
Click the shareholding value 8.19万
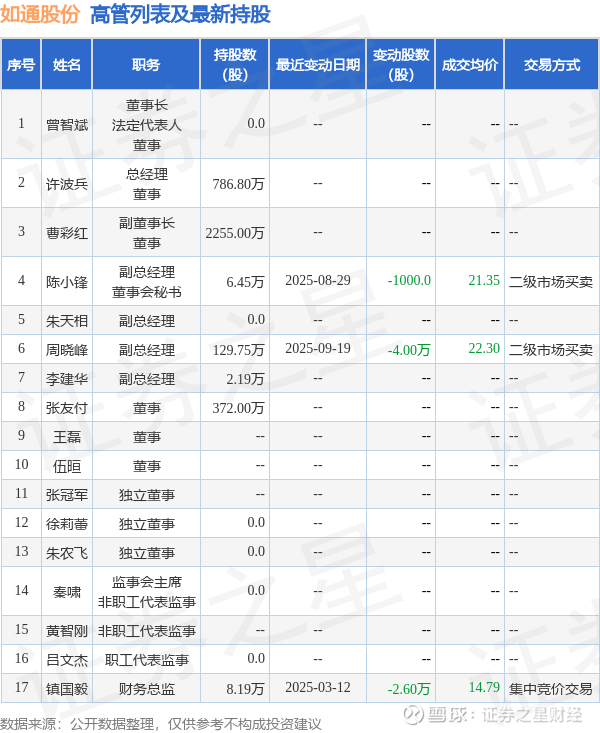click(x=246, y=689)
